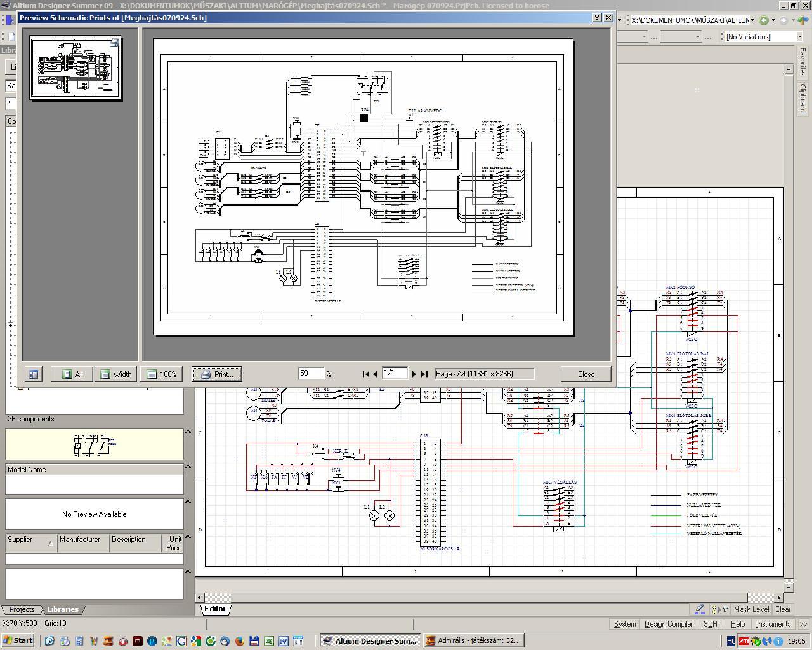812x650 pixels.
Task: Select the schematic page thumbnail
Action: pyautogui.click(x=75, y=68)
